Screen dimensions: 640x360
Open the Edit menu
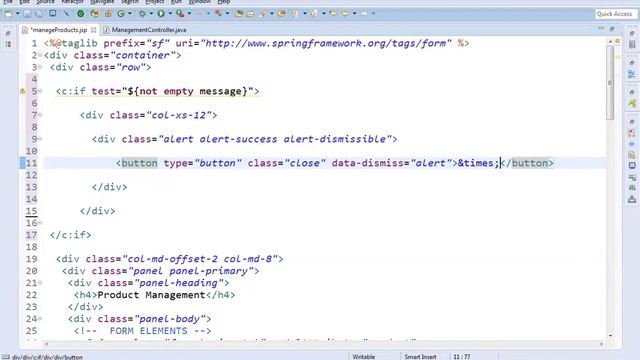24,2
